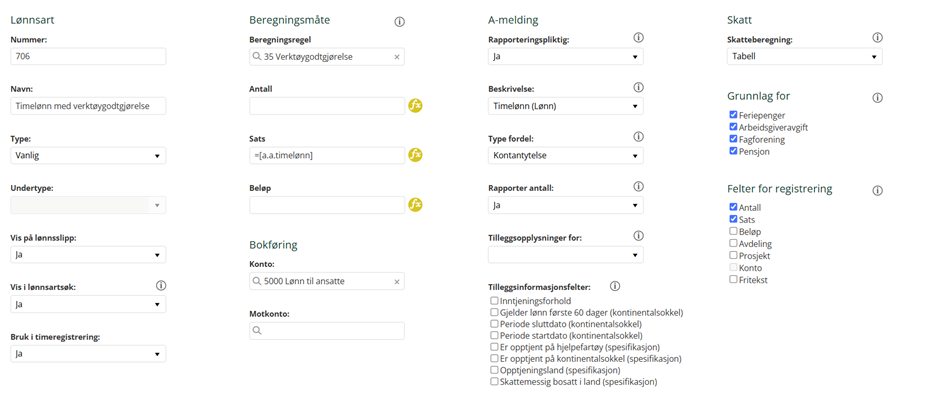Check the Inntjeningsforhold checkbox

click(x=494, y=300)
